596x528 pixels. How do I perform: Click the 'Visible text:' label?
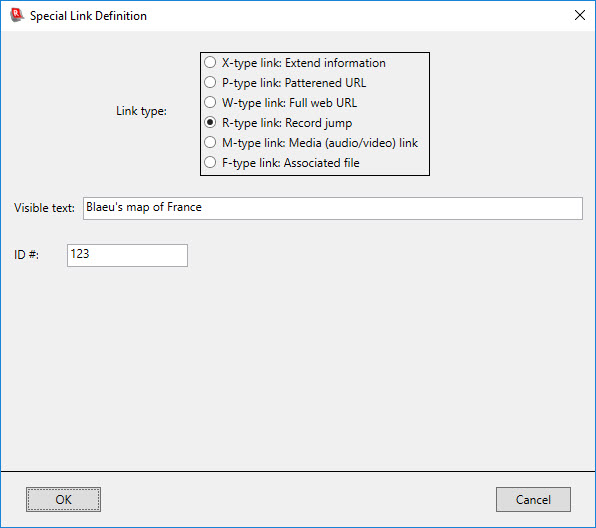coord(44,208)
